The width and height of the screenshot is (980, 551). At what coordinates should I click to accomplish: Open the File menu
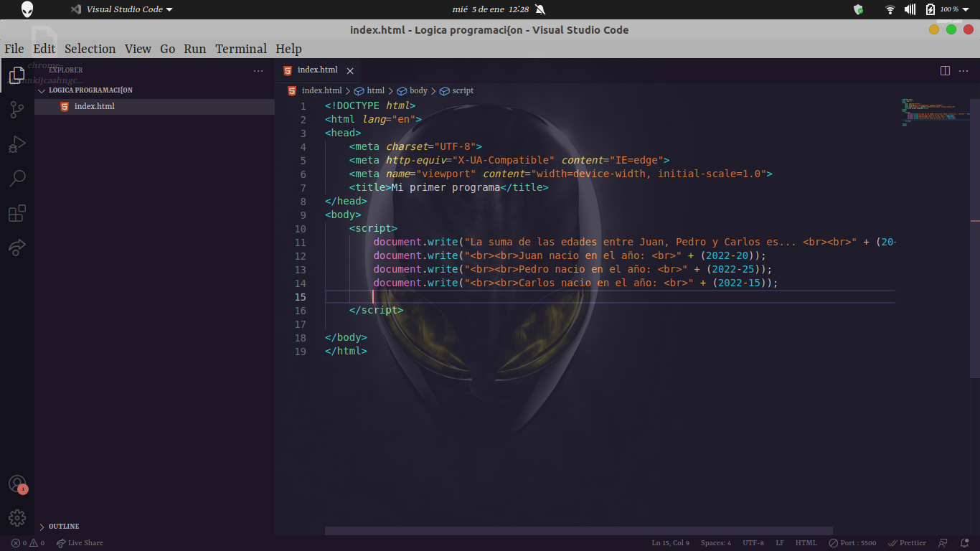coord(14,49)
